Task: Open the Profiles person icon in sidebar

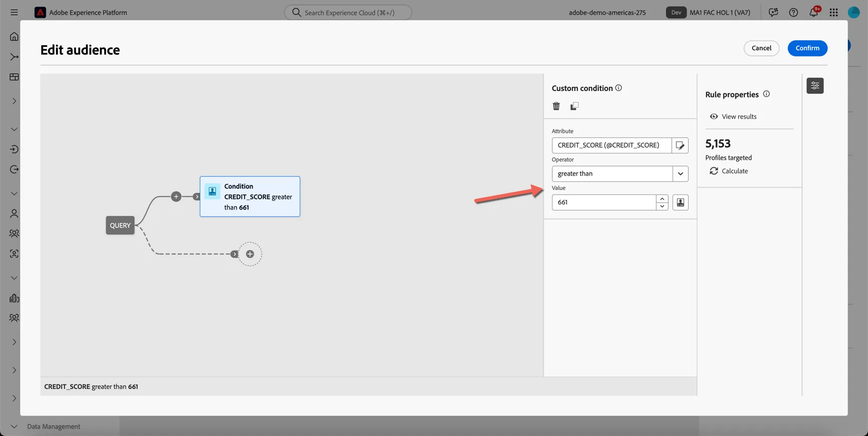Action: click(14, 213)
